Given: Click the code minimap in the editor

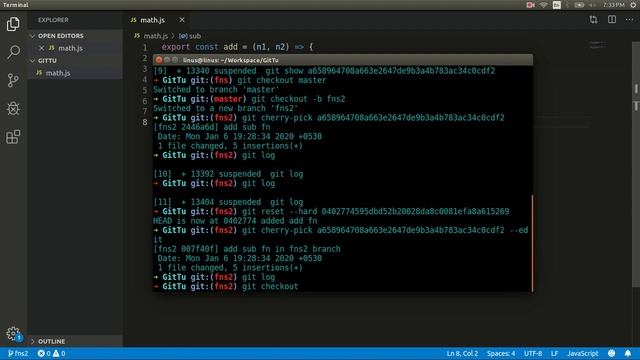Looking at the screenshot, I should coord(598,44).
